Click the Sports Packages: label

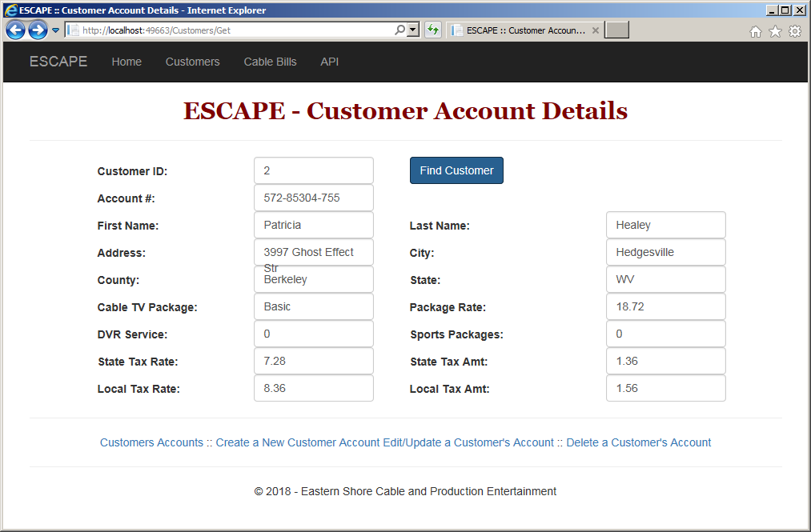tap(456, 334)
